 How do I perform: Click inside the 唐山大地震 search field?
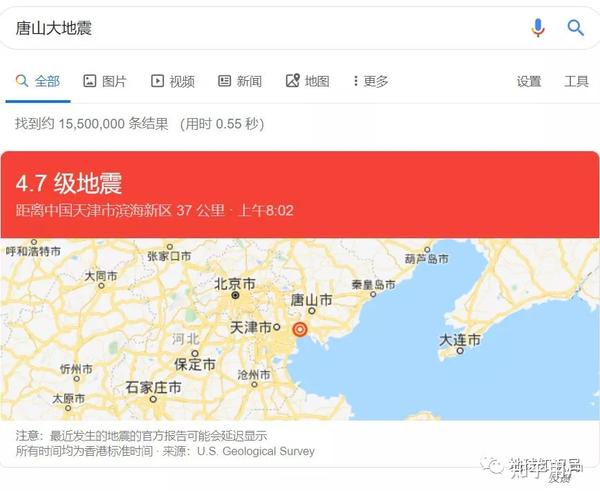[x=268, y=28]
